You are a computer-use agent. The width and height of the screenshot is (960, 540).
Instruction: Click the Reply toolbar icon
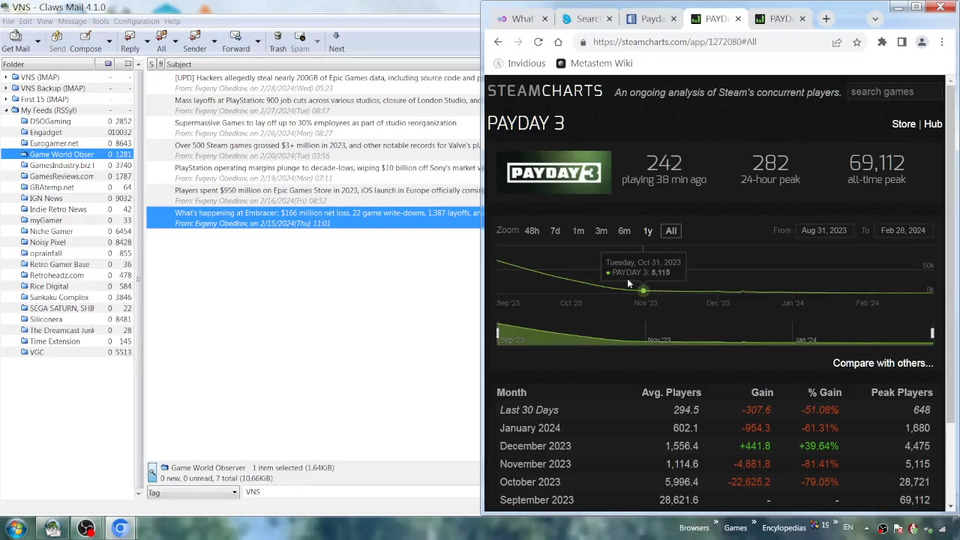(130, 41)
